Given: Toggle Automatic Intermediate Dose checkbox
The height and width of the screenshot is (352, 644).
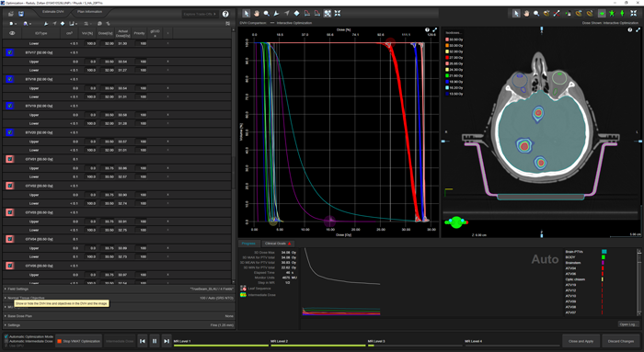Looking at the screenshot, I should [6, 341].
